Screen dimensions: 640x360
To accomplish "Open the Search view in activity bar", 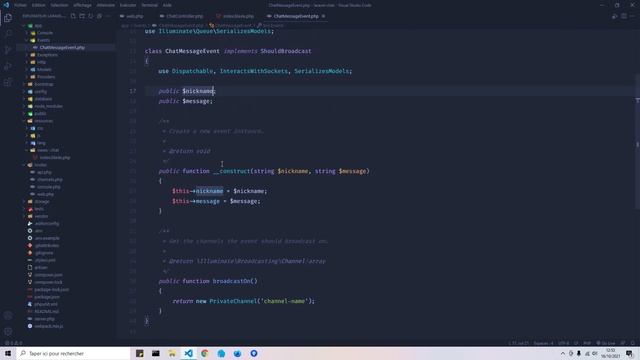I will click(x=8, y=34).
